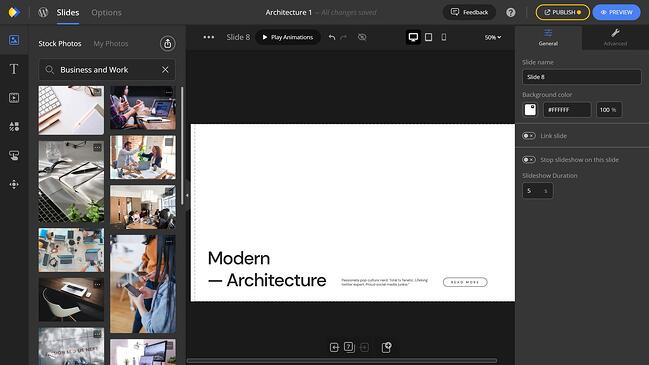Image resolution: width=649 pixels, height=365 pixels.
Task: Open the white background color swatch
Action: point(530,110)
